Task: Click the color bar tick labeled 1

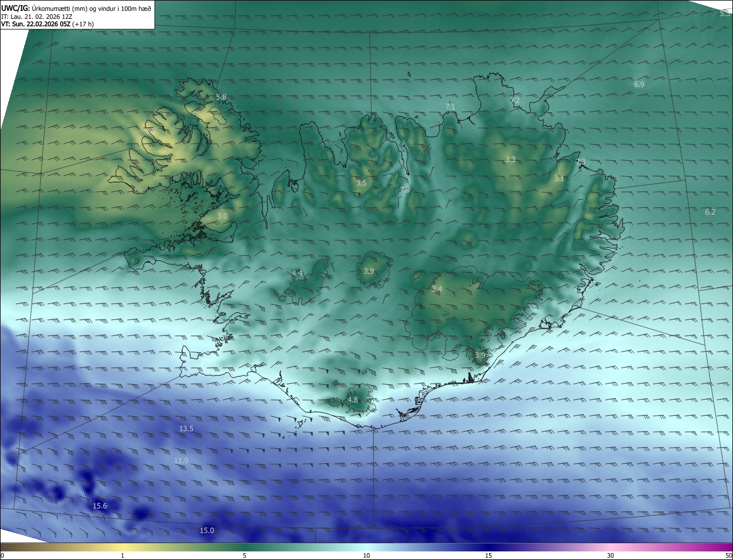Action: [123, 555]
